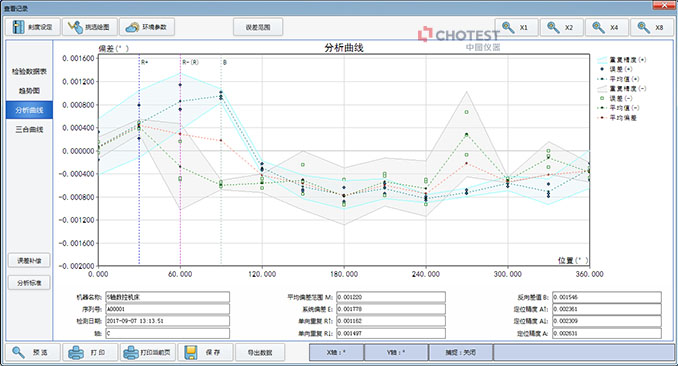Switch to the 三合曲线 combined curve tab
This screenshot has height=366, width=678.
click(29, 129)
